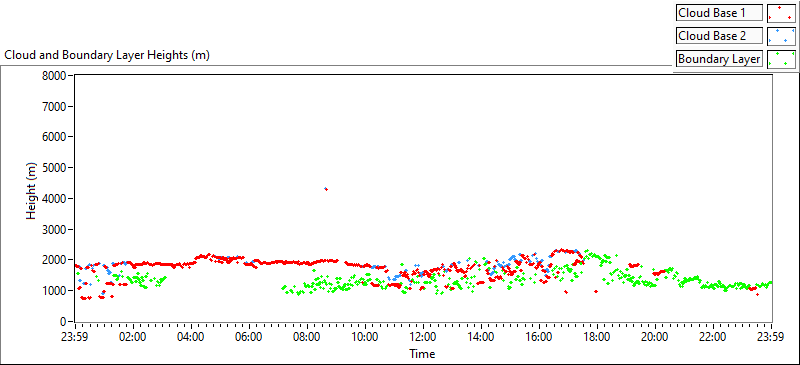Viewport: 800px width, 365px height.
Task: Click the 22:00 time axis label
Action: pos(713,337)
